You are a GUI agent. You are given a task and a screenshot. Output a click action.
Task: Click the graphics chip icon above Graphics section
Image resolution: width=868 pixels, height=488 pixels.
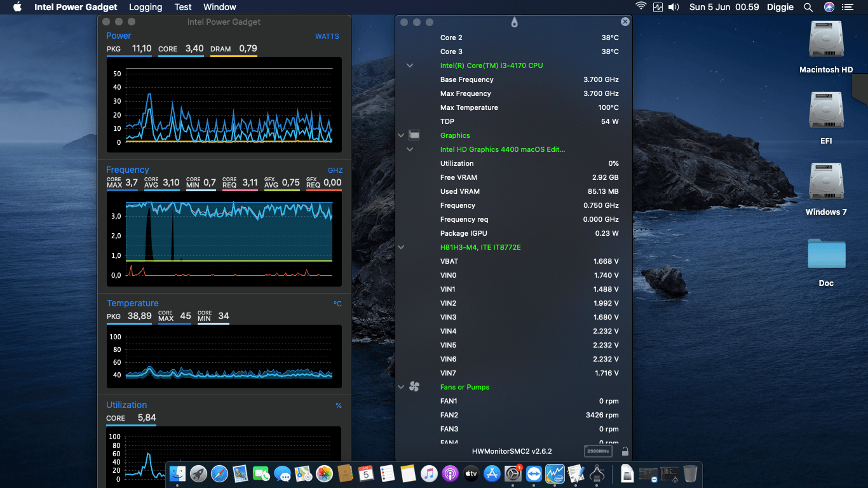pyautogui.click(x=415, y=135)
